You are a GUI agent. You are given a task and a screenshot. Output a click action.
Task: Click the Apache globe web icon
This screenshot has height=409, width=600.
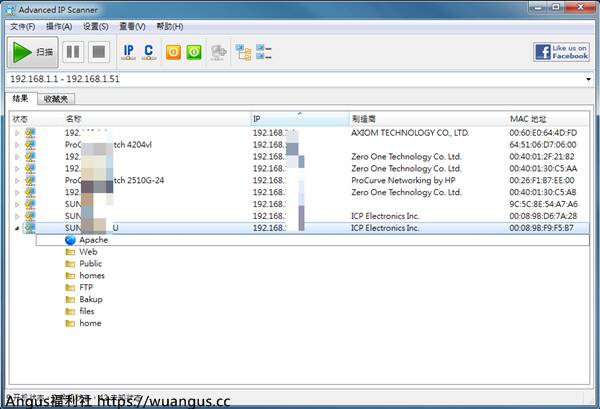(70, 240)
